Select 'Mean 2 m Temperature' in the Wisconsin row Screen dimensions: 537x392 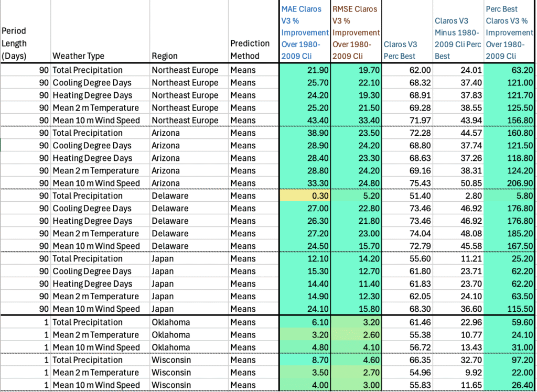95,373
